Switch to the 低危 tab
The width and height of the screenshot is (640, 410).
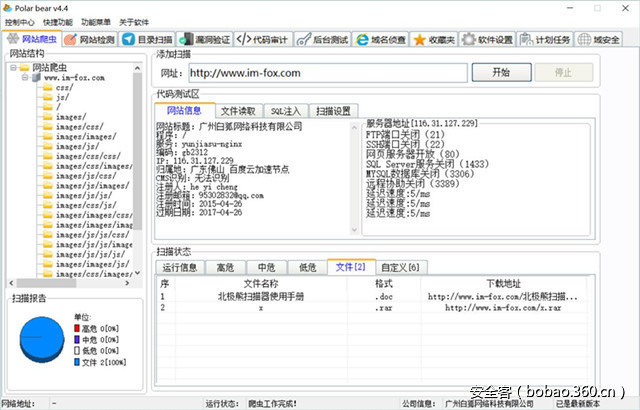(308, 267)
